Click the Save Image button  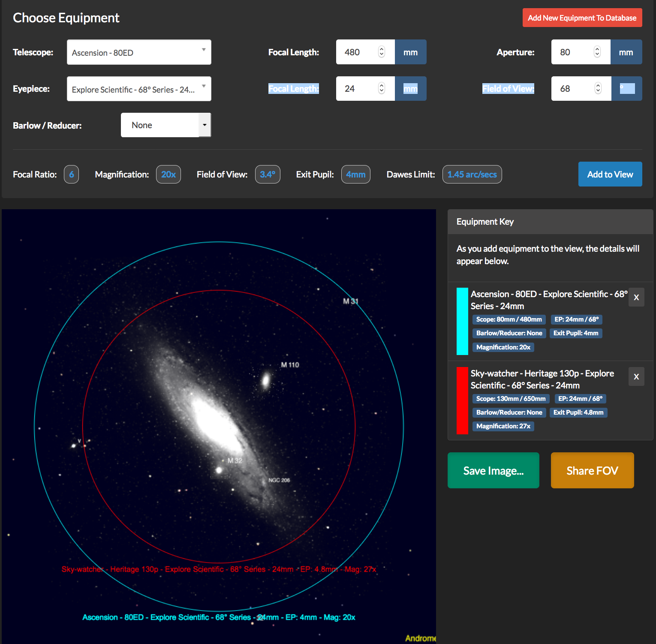click(494, 470)
